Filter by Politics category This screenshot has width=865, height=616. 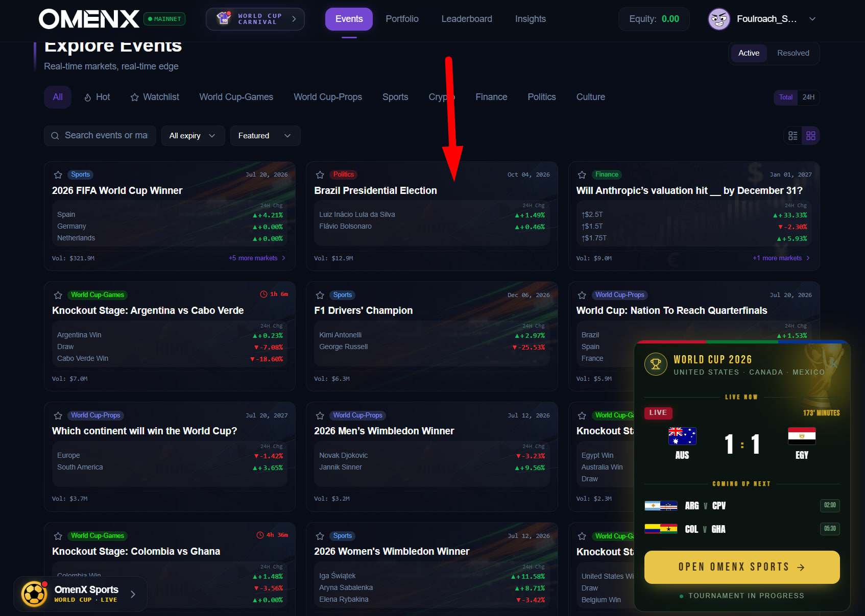(542, 97)
